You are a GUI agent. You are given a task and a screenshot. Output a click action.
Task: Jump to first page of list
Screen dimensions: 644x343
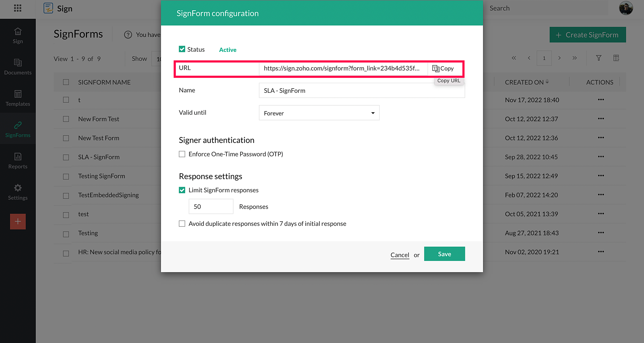click(x=514, y=58)
